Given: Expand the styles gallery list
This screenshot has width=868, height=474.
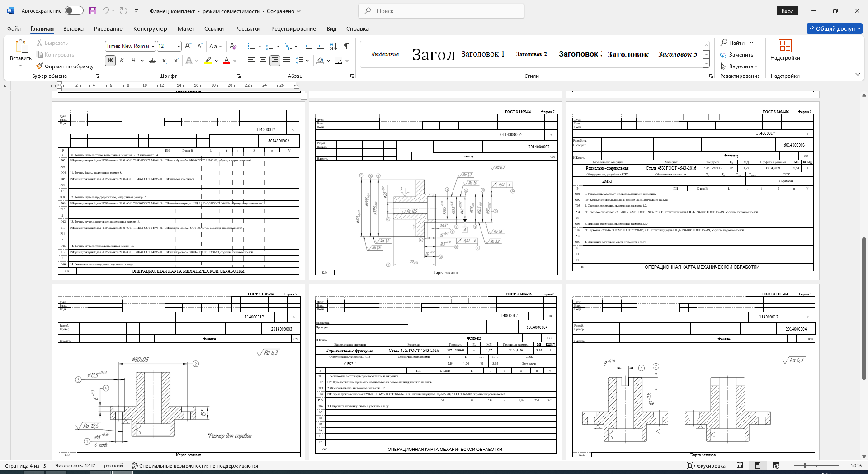Looking at the screenshot, I should [x=706, y=64].
